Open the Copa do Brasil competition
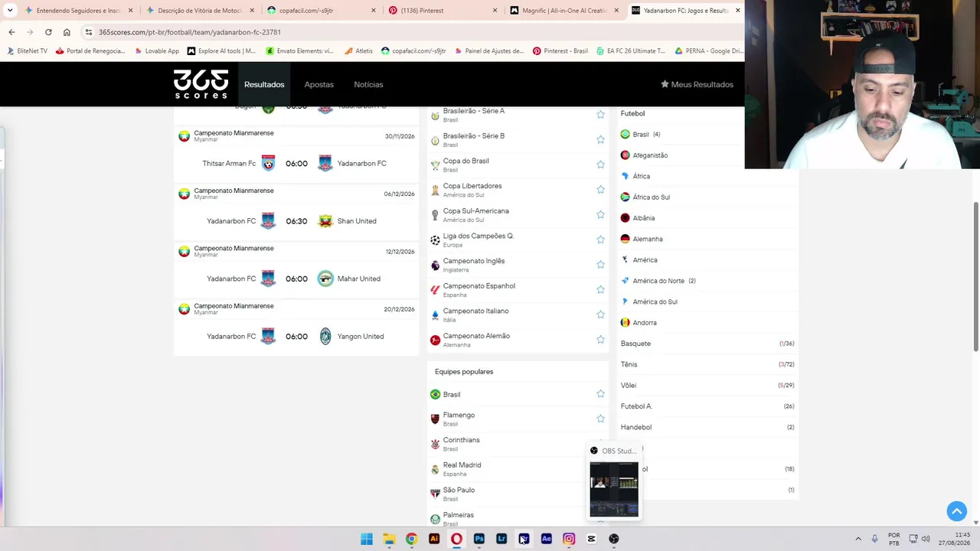Image resolution: width=980 pixels, height=551 pixels. point(518,165)
